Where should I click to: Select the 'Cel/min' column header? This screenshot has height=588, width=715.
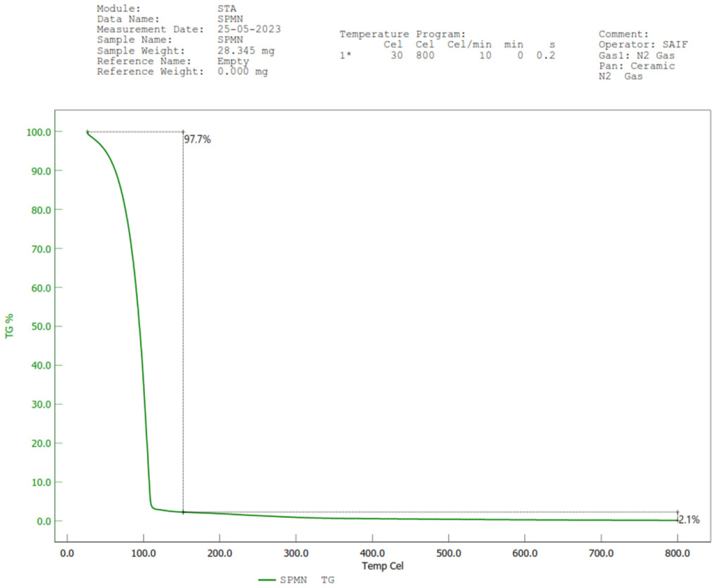[469, 45]
